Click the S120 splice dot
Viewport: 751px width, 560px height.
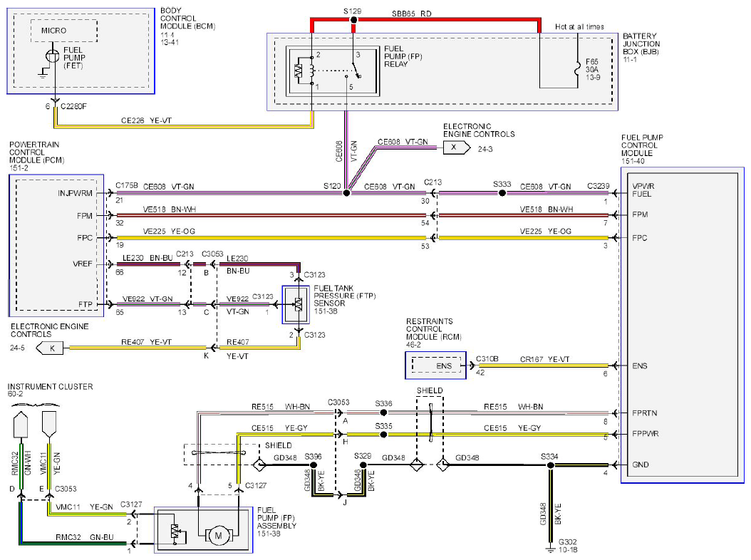(347, 193)
